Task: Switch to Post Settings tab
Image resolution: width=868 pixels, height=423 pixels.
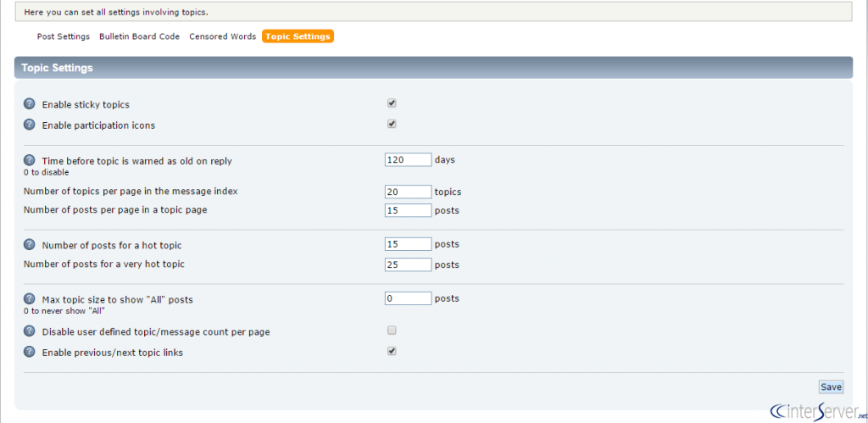Action: click(63, 36)
